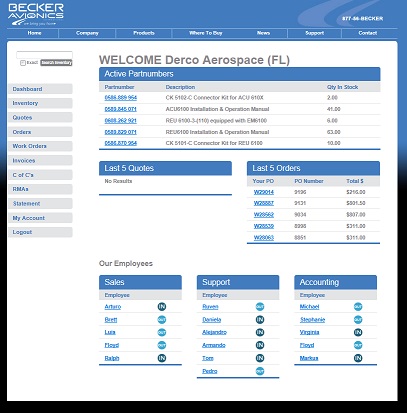
Task: Tick the Exact search checkbox
Action: (23, 63)
